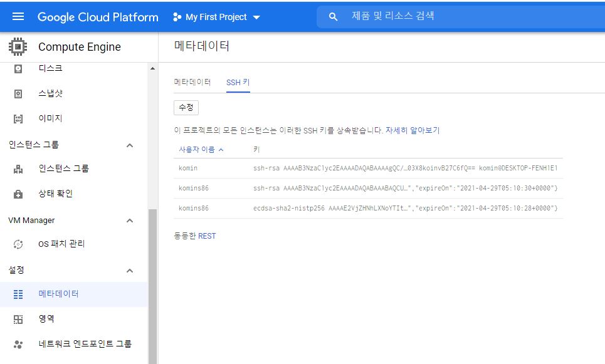
Task: Click the sidebar scroll up arrow
Action: tap(153, 68)
